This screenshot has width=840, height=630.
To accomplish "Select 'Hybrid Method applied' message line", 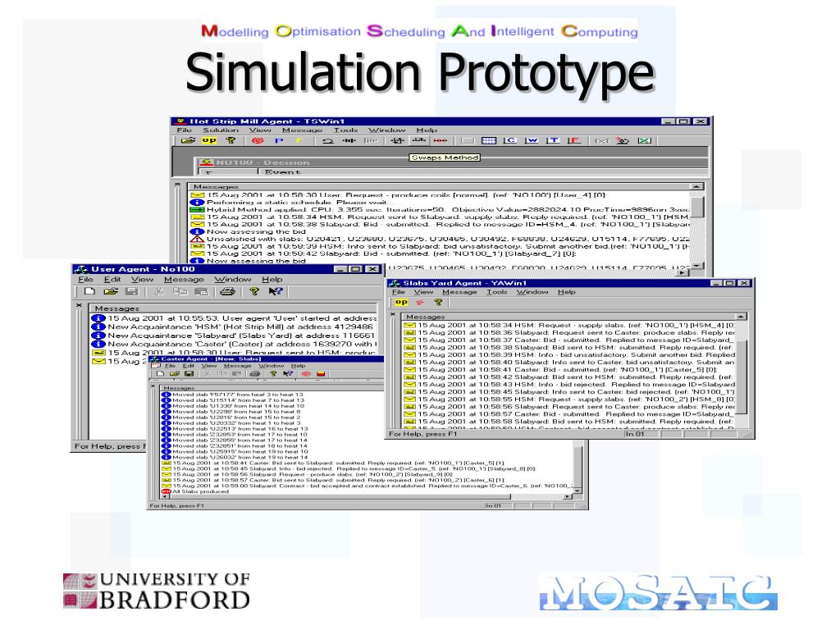I will [440, 209].
